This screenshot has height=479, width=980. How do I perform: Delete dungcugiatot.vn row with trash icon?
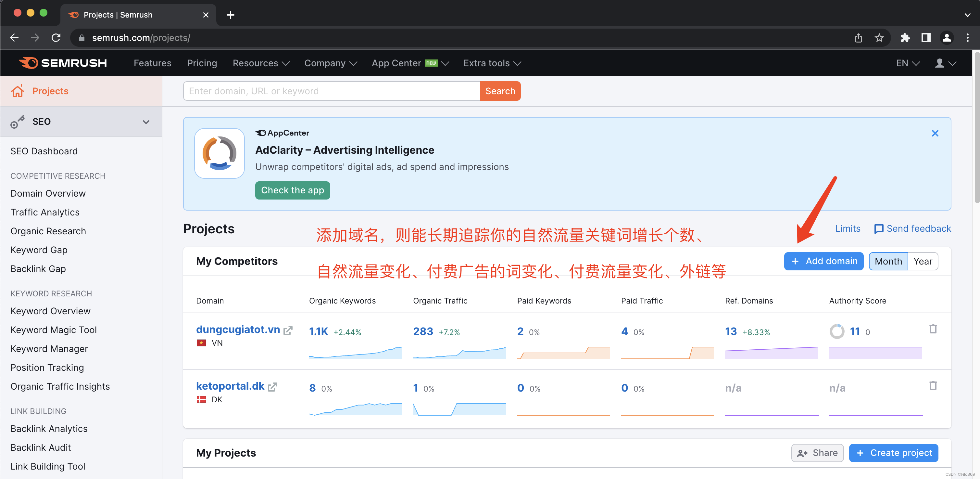point(933,329)
